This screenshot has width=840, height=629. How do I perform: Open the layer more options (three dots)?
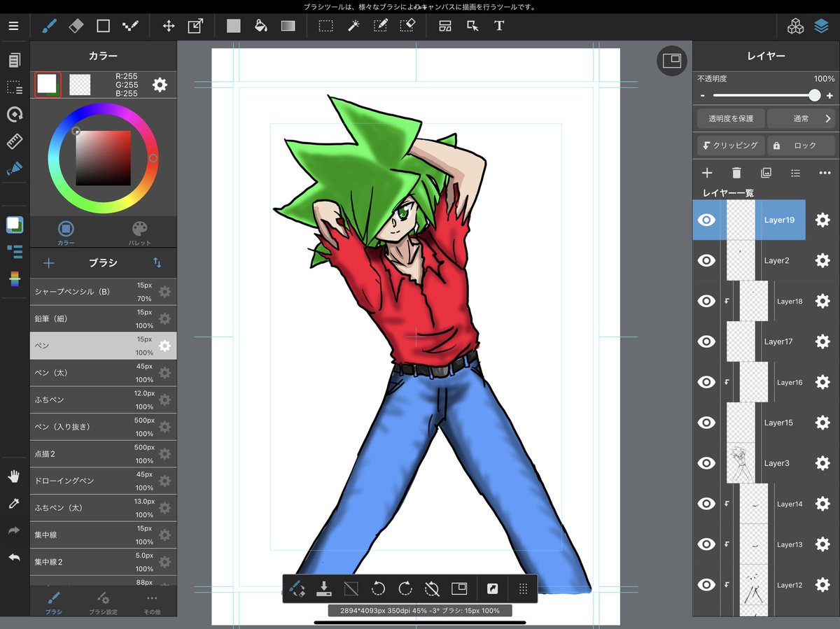tap(824, 173)
